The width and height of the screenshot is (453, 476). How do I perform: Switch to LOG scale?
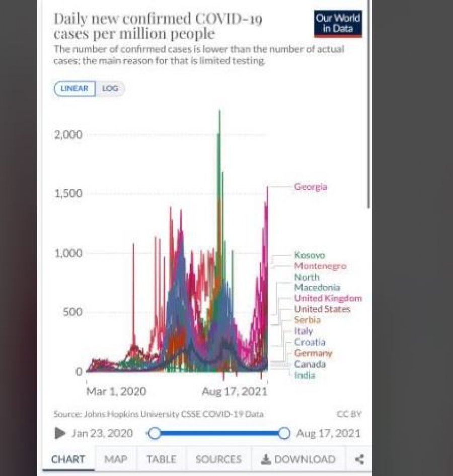pos(110,89)
